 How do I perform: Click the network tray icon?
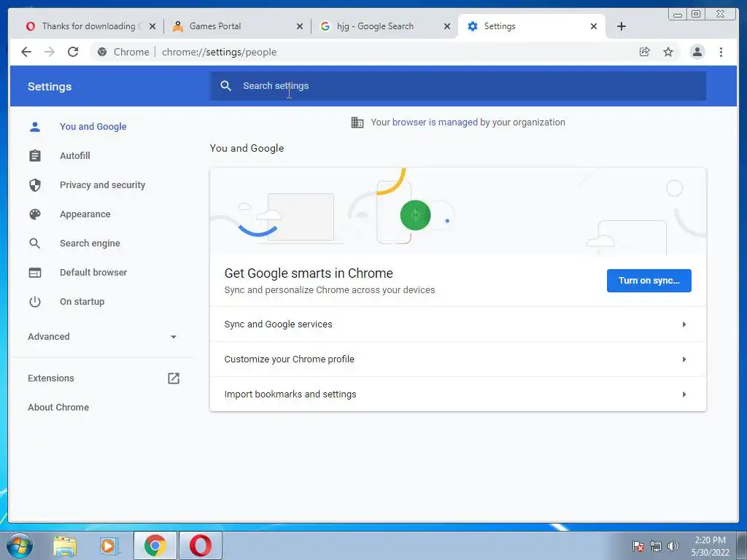[x=656, y=546]
